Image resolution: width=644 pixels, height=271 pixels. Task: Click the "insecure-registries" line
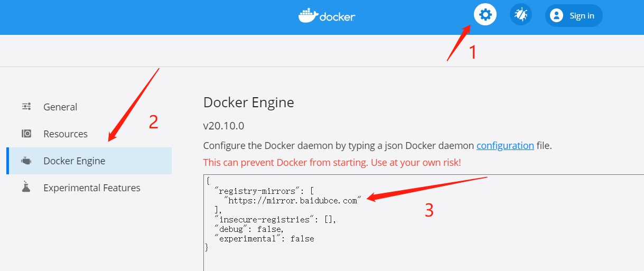(275, 220)
